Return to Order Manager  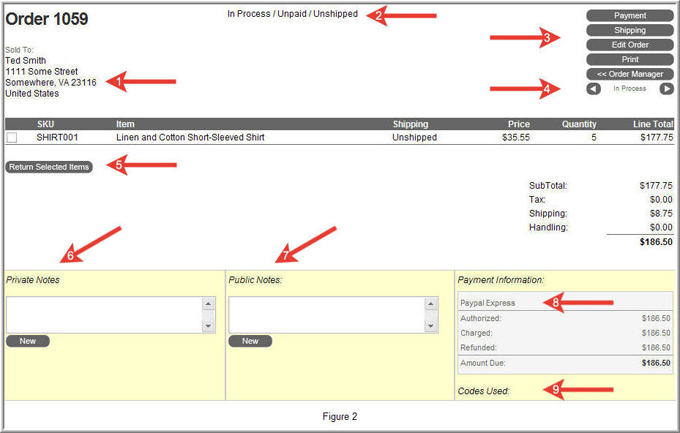[x=630, y=74]
